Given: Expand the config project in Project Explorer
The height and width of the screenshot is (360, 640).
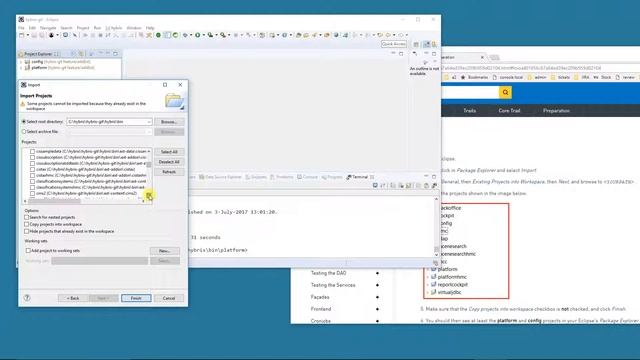Looking at the screenshot, I should 21,62.
